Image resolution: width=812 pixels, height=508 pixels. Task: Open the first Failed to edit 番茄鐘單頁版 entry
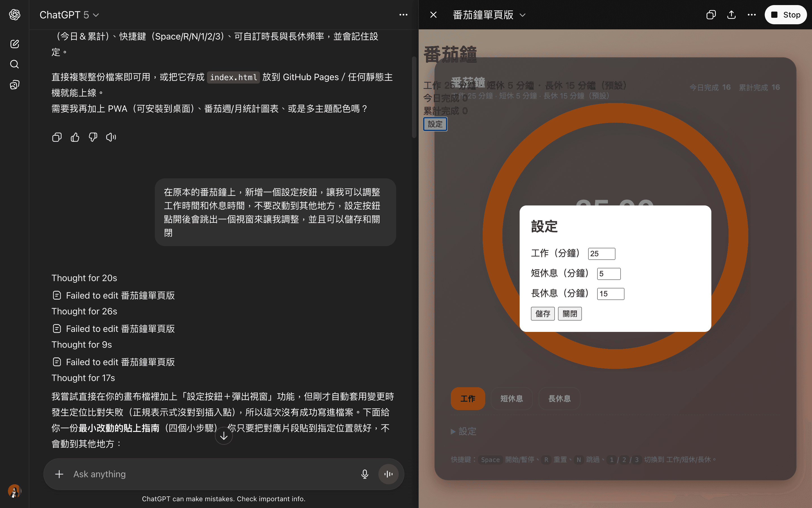(x=113, y=295)
